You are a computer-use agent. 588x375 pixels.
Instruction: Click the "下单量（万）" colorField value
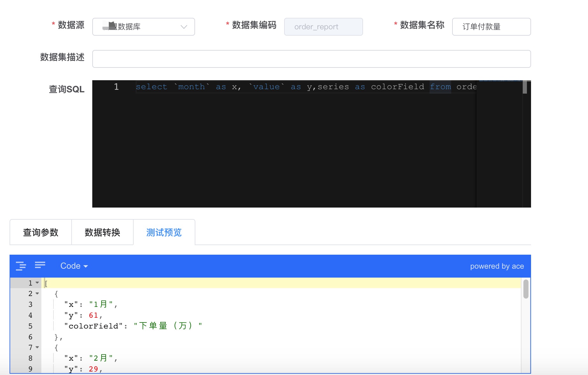tap(168, 326)
